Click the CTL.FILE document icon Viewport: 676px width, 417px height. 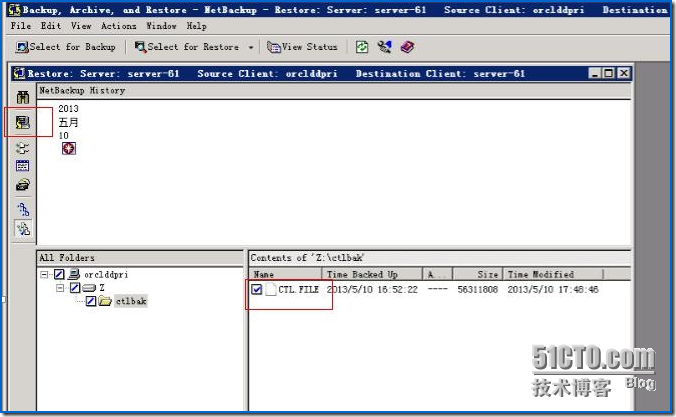tap(271, 289)
